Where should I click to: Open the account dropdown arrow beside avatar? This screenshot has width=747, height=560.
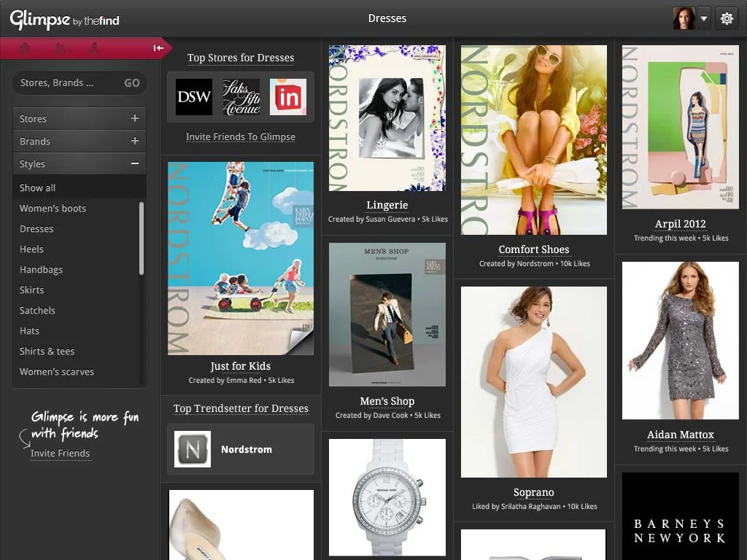(704, 18)
